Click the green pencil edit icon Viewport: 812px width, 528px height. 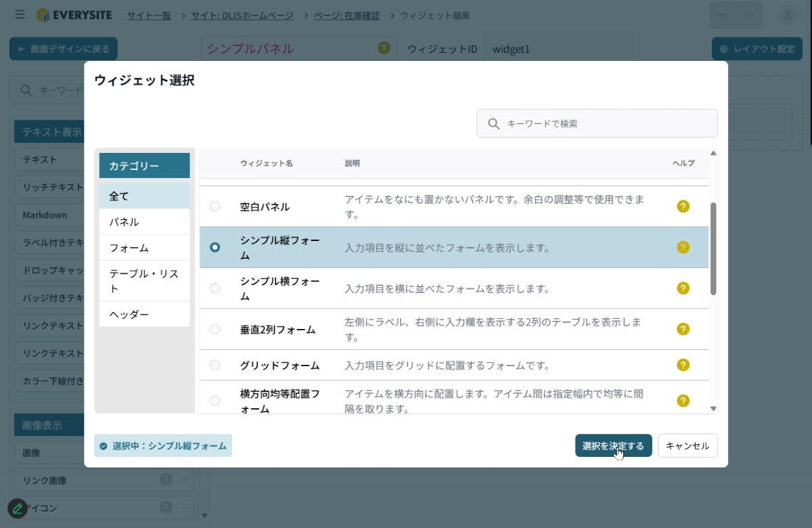[x=18, y=508]
